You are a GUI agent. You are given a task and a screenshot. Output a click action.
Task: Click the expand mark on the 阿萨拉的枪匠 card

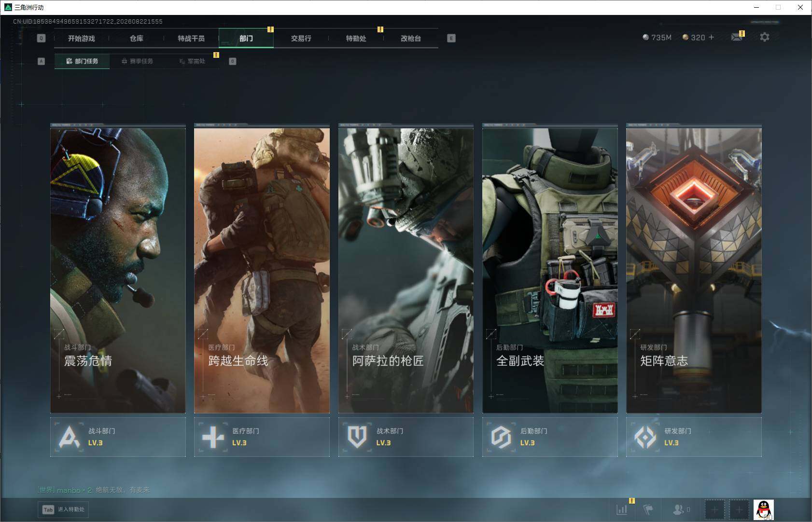click(x=347, y=333)
